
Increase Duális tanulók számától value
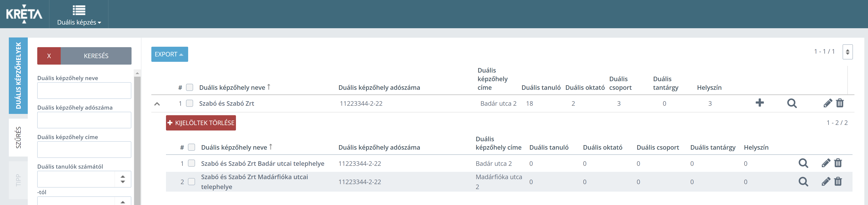coord(123,176)
